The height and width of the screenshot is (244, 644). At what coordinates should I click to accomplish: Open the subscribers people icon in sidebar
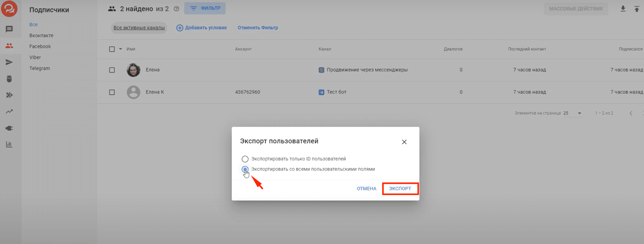(x=9, y=46)
